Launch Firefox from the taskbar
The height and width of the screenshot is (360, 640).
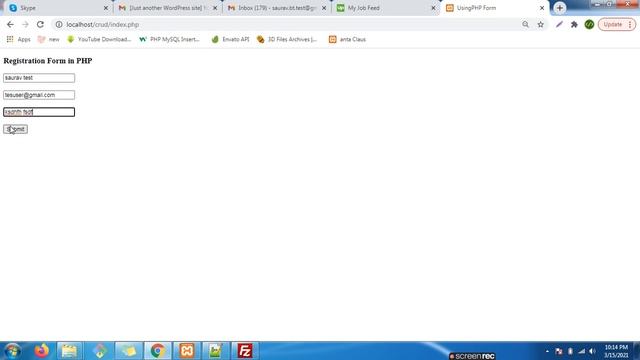tap(41, 351)
